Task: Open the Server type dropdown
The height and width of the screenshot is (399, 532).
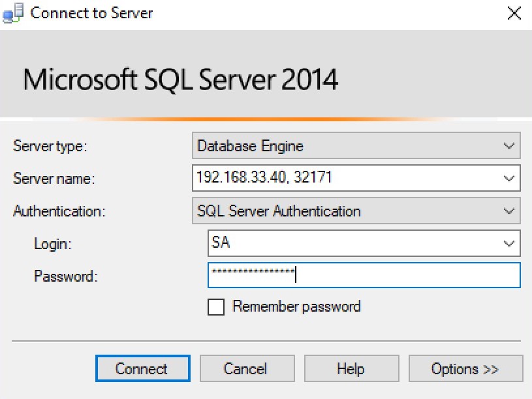Action: point(356,146)
